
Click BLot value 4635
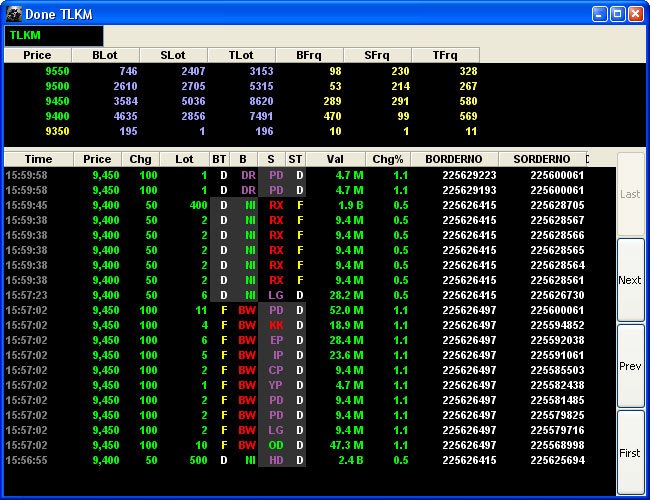point(126,117)
